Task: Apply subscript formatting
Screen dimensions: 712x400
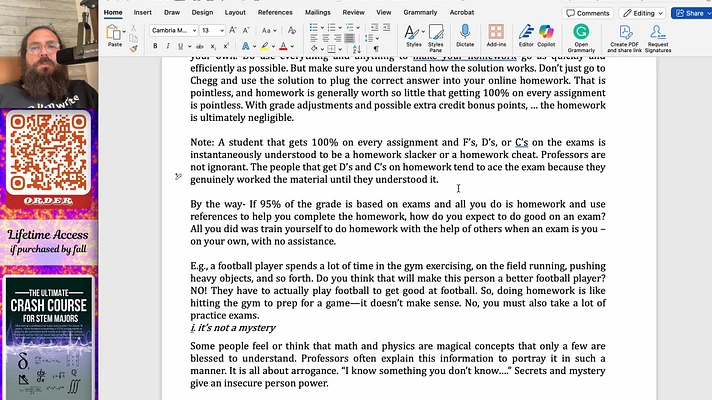Action: (x=213, y=46)
